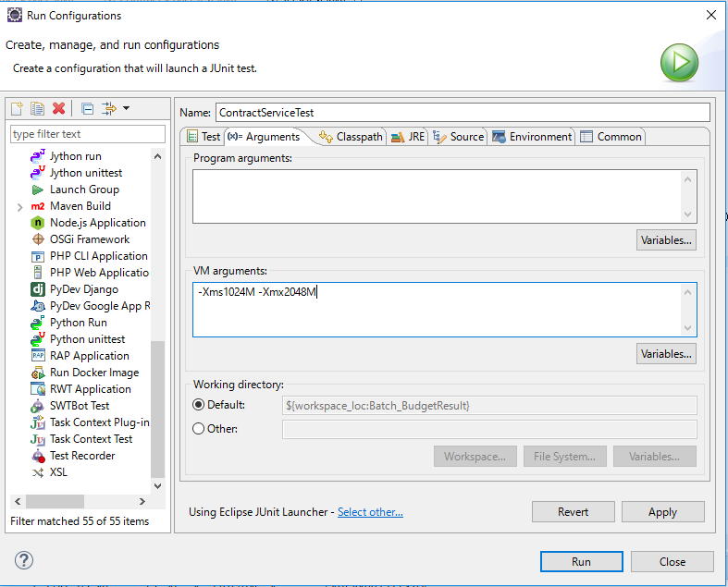The width and height of the screenshot is (728, 587).
Task: Click the Run button
Action: coord(581,562)
